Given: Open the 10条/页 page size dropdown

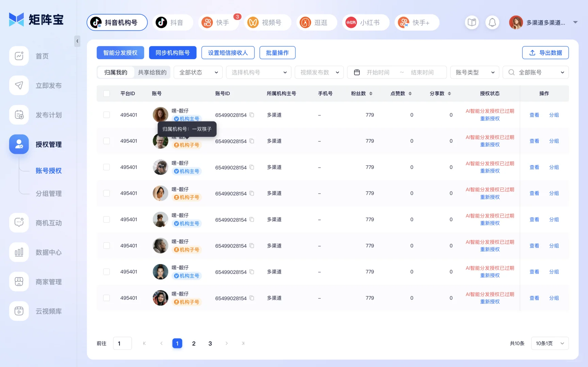Looking at the screenshot, I should click(550, 343).
